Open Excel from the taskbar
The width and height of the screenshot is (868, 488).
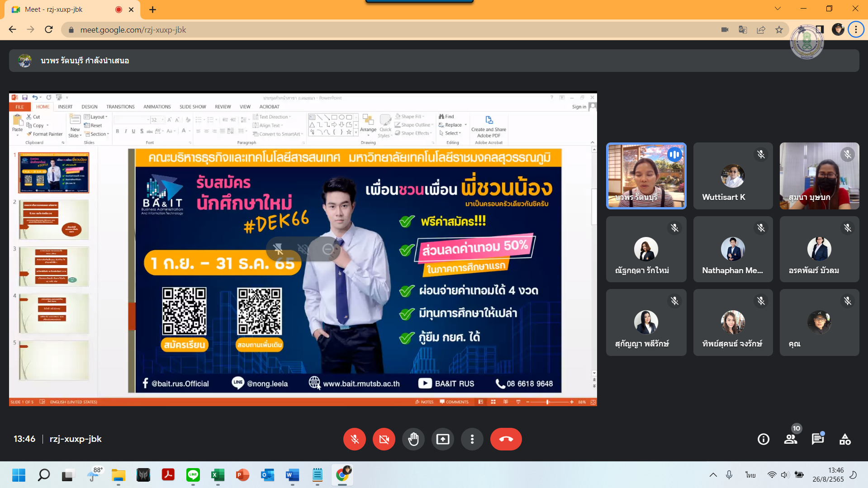coord(218,475)
